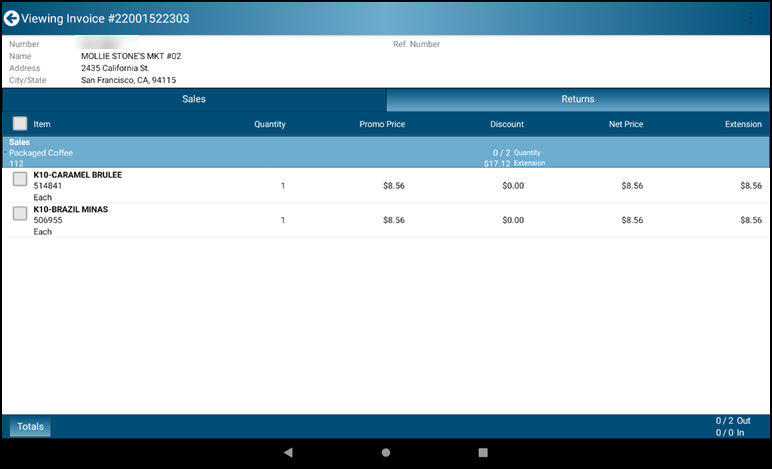The width and height of the screenshot is (772, 469).
Task: Go back using the arrow icon
Action: 11,19
